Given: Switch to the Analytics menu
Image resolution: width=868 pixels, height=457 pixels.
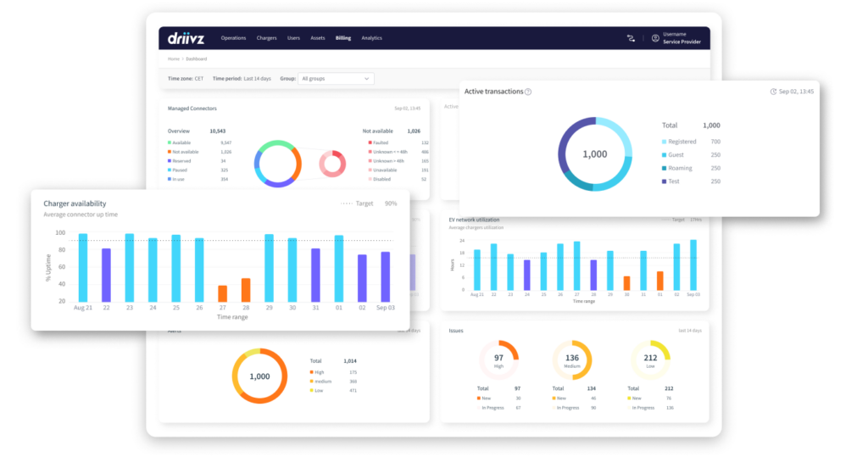Looking at the screenshot, I should tap(371, 38).
